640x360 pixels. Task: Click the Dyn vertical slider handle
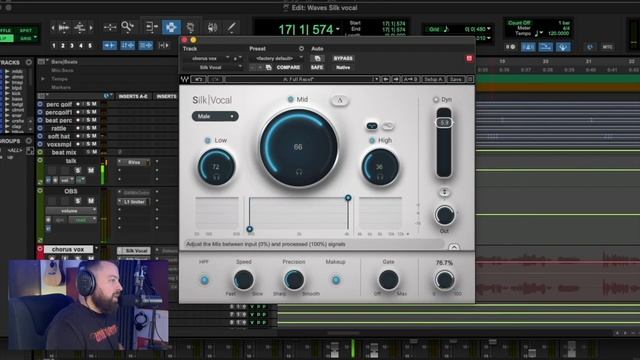(x=444, y=122)
